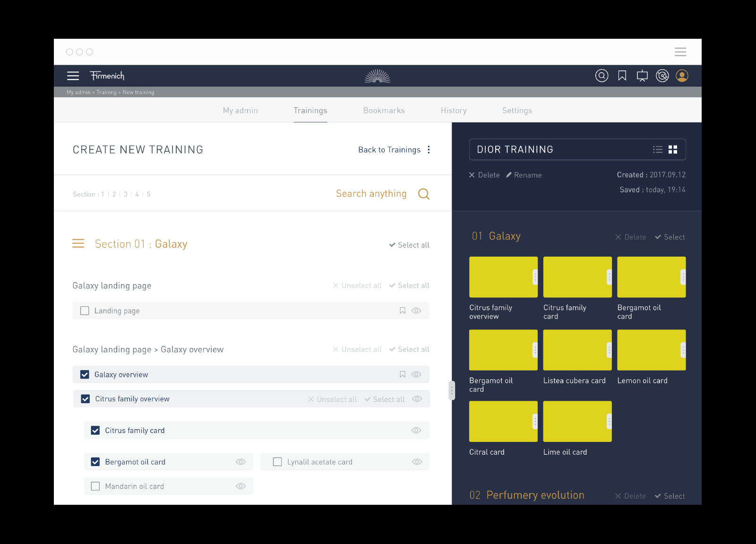Preview Mandarin oil card with eye icon
This screenshot has height=544, width=756.
[x=241, y=486]
